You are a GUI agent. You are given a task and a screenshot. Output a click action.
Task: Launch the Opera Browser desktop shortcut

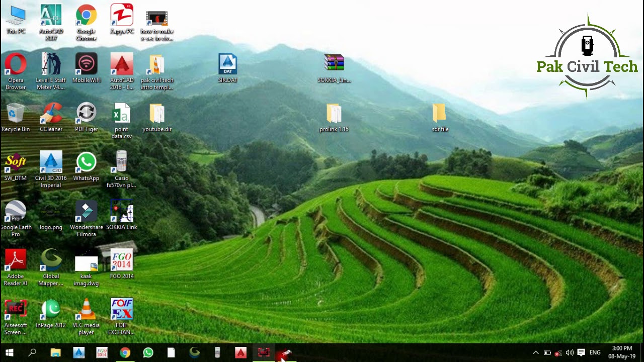16,72
